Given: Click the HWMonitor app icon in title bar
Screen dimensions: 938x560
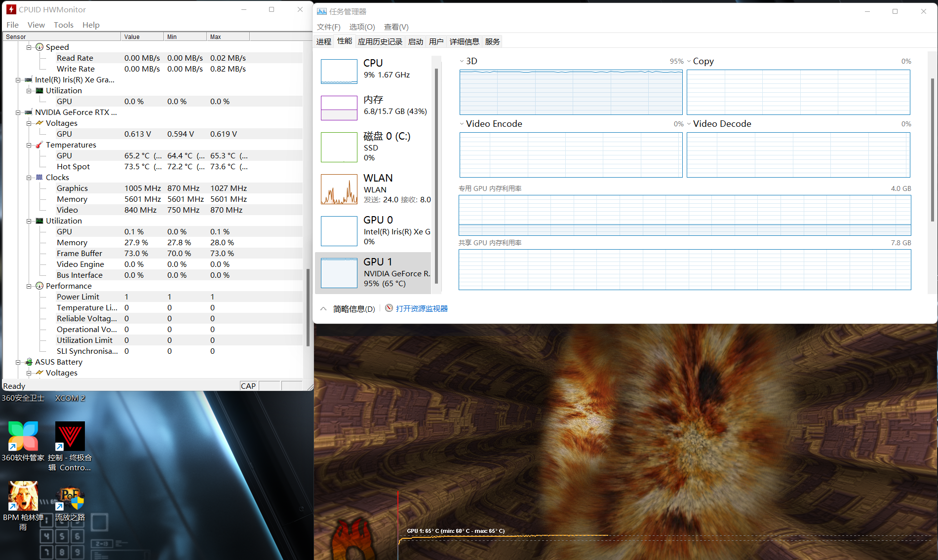Looking at the screenshot, I should coord(11,9).
